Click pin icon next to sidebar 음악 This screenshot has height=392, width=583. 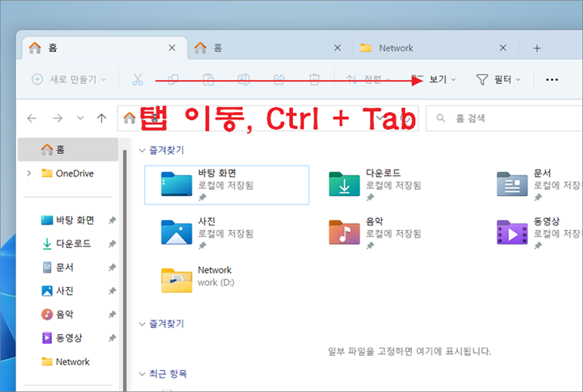(x=112, y=315)
